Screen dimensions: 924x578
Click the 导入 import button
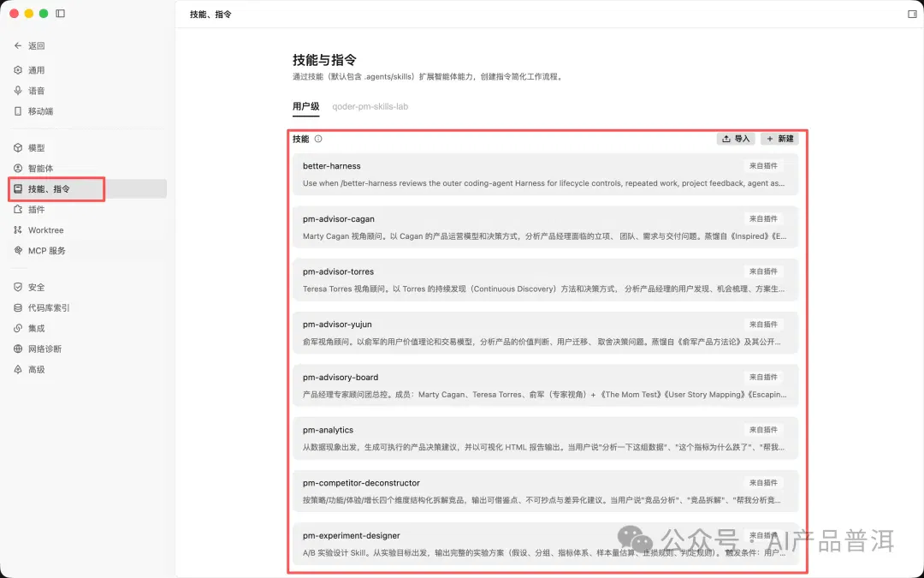click(x=736, y=139)
